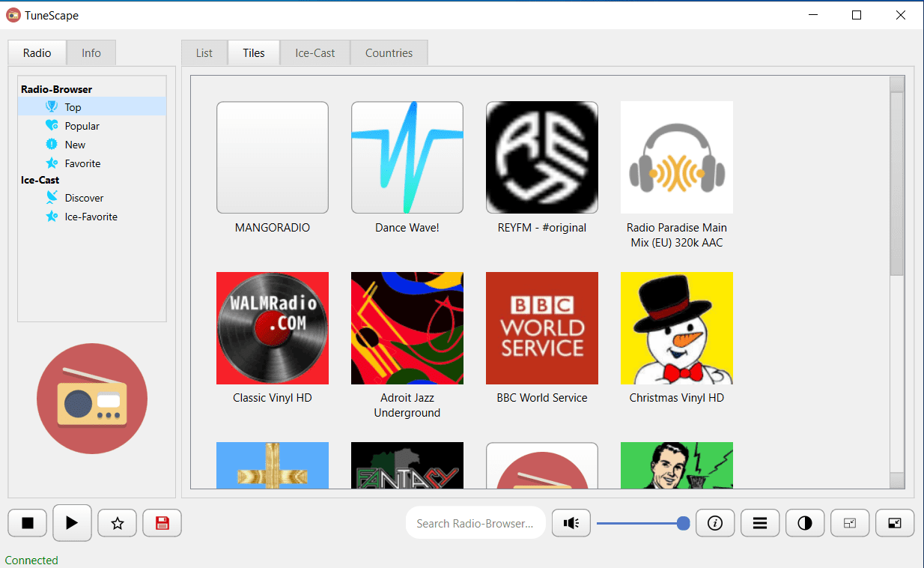Open the REYFM - #original station tile
The width and height of the screenshot is (924, 568).
pyautogui.click(x=542, y=157)
